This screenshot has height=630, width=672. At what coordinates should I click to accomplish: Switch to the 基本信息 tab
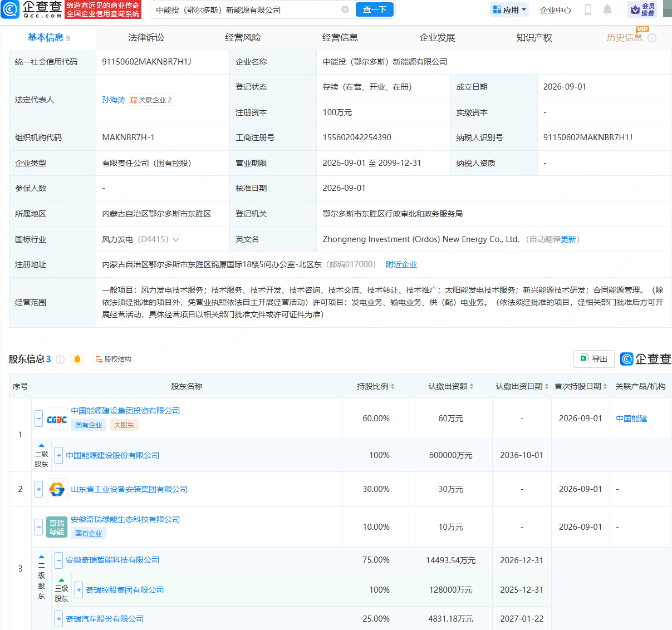pyautogui.click(x=49, y=37)
